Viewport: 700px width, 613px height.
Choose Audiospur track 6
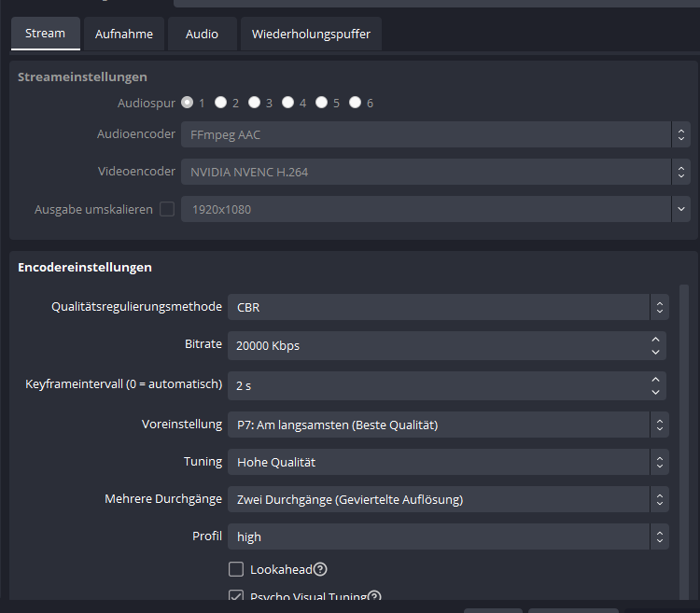pos(356,103)
